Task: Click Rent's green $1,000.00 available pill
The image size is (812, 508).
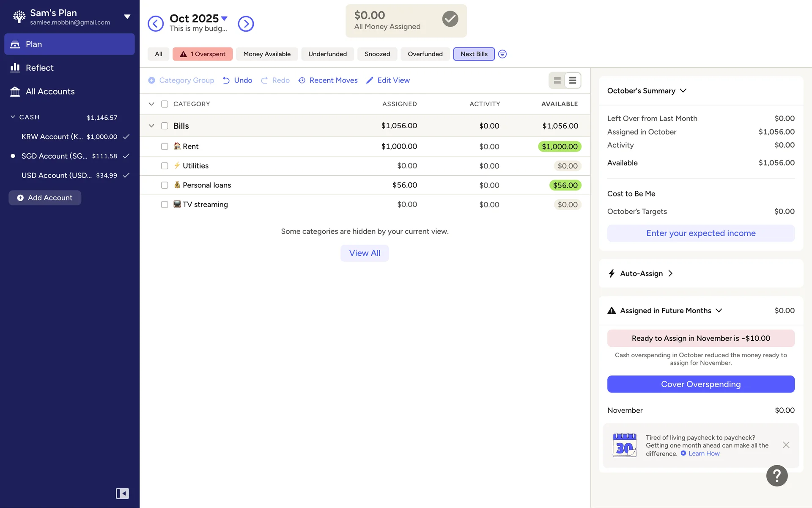Action: [x=559, y=146]
